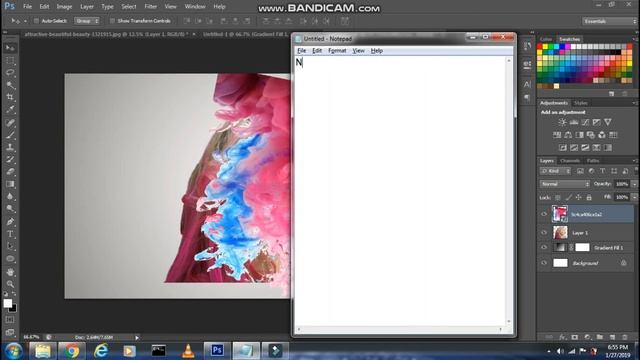Viewport: 640px width, 360px height.
Task: Switch to the Color panel tab
Action: [546, 39]
